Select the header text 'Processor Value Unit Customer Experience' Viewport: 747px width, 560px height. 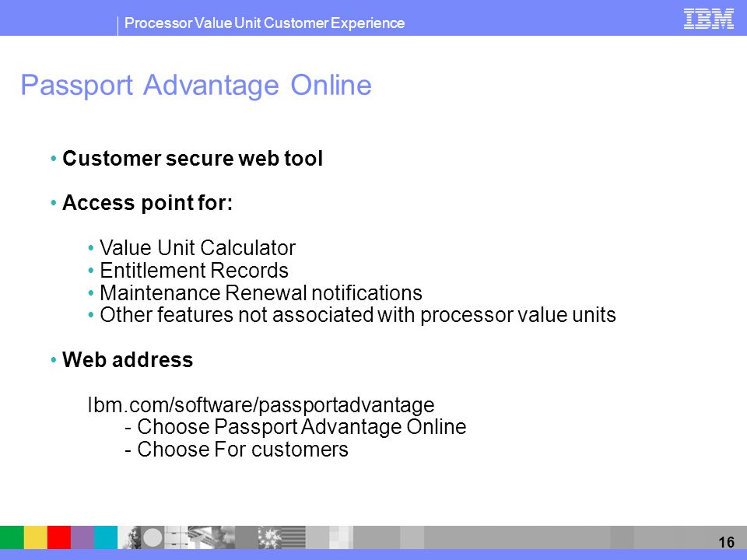point(265,23)
